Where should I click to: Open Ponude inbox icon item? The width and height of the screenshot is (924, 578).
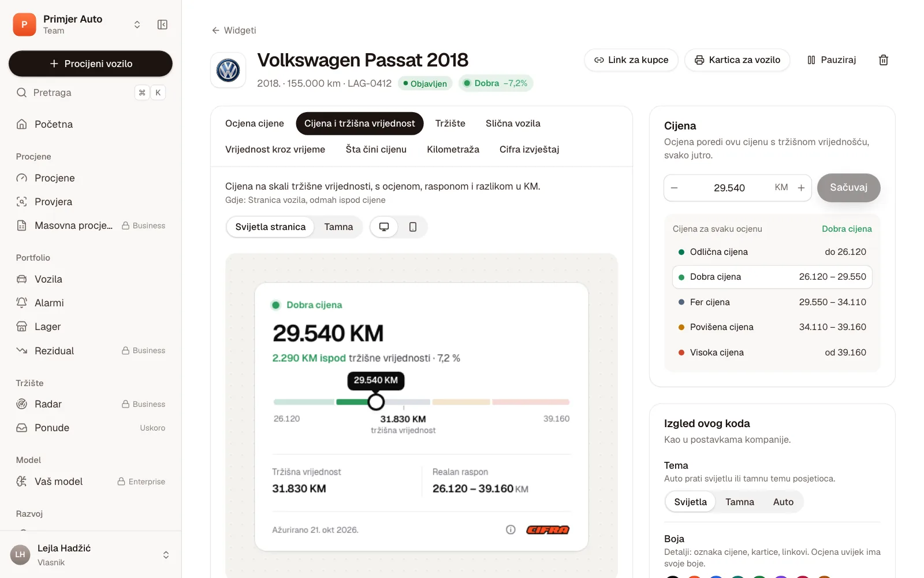(x=22, y=428)
